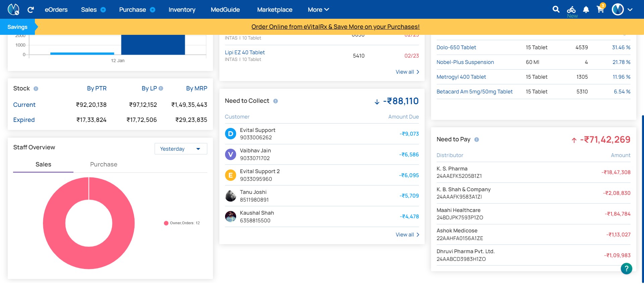Open the search magnifier icon
The height and width of the screenshot is (286, 644).
tap(556, 9)
